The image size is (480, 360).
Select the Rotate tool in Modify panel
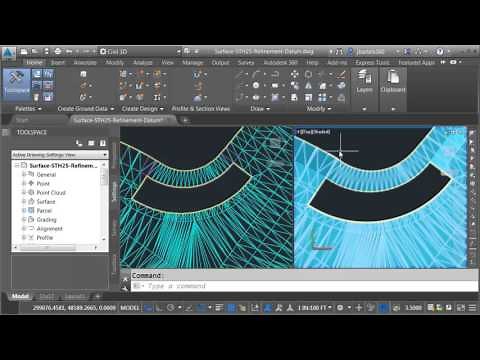[309, 74]
